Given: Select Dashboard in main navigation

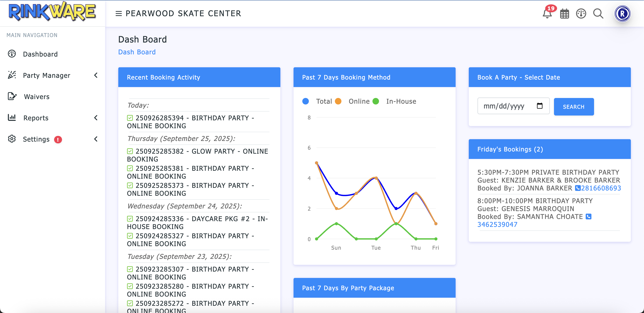Looking at the screenshot, I should click(x=40, y=54).
